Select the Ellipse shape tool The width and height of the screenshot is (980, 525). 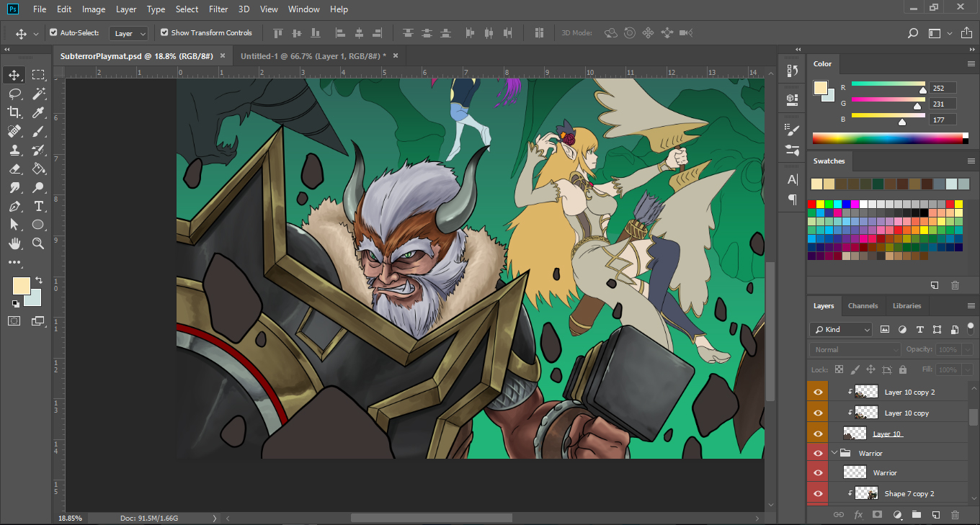39,225
